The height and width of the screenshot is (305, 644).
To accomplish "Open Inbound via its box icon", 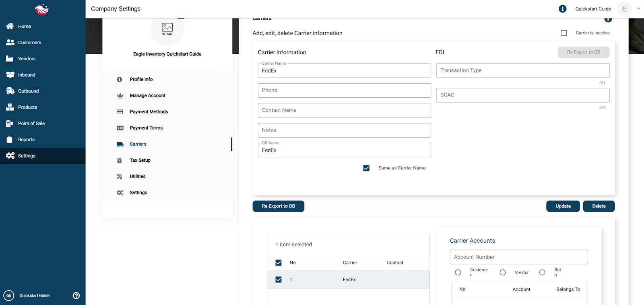I will 10,75.
